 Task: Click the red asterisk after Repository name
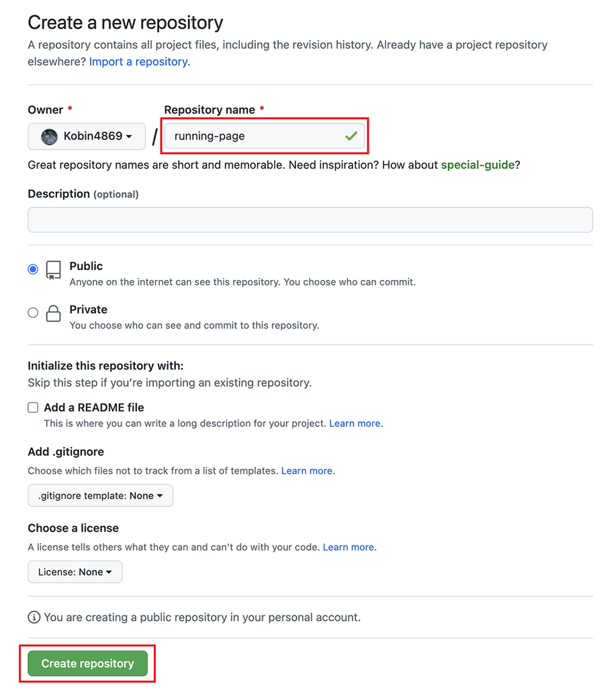(261, 110)
